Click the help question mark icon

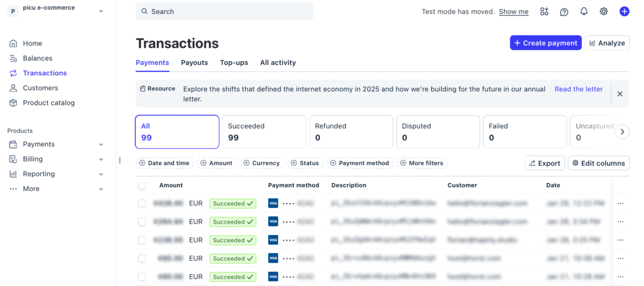point(564,11)
